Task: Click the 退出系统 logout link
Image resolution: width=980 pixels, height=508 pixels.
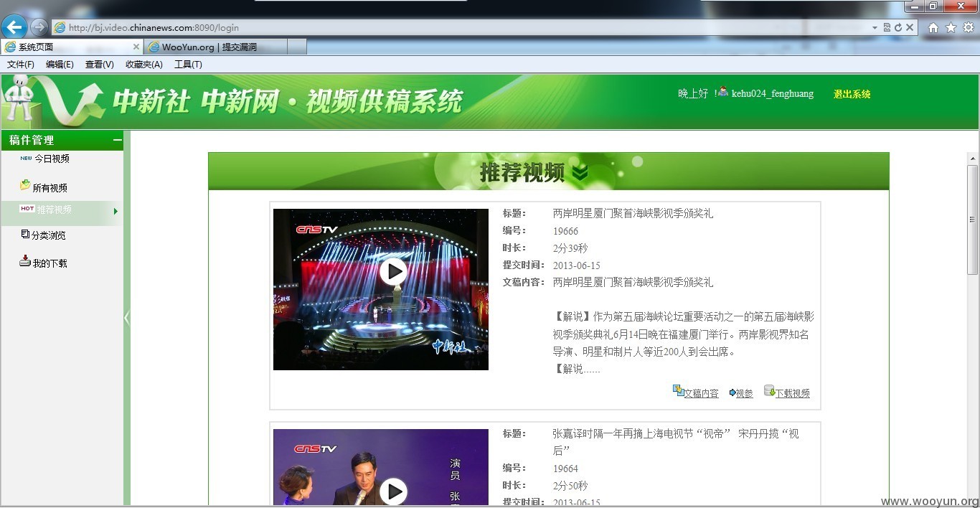Action: (x=852, y=94)
